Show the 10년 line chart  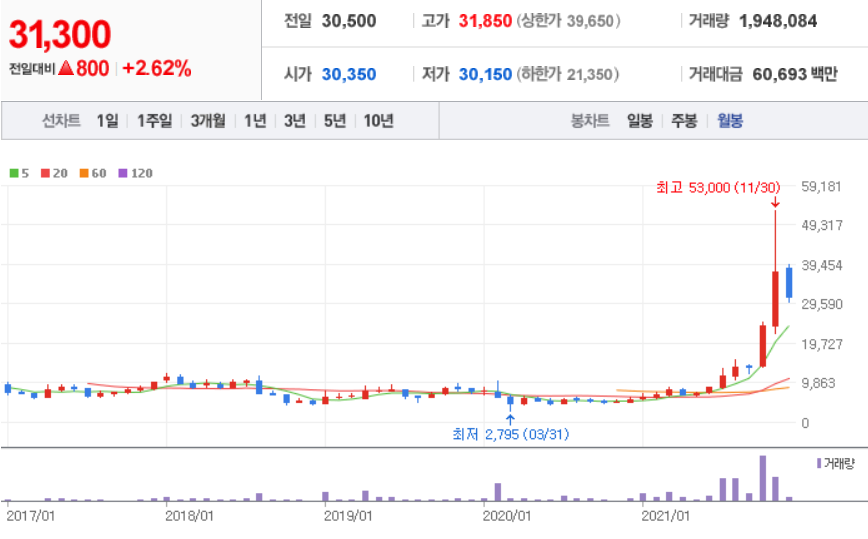coord(379,121)
